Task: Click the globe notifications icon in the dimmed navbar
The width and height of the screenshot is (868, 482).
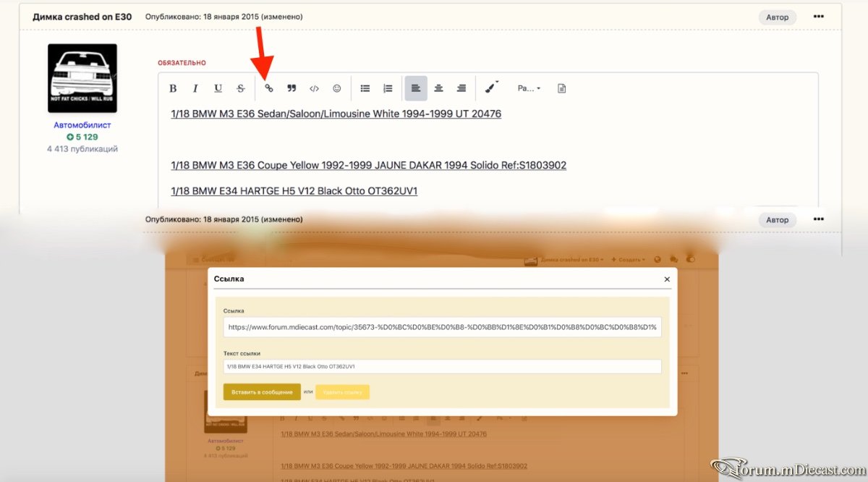Action: click(x=658, y=259)
